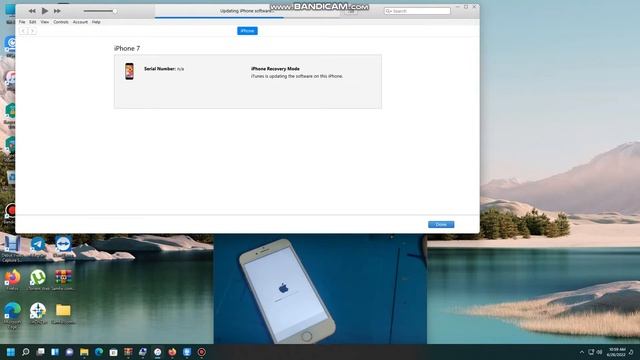
Task: Open the File menu
Action: coord(22,22)
